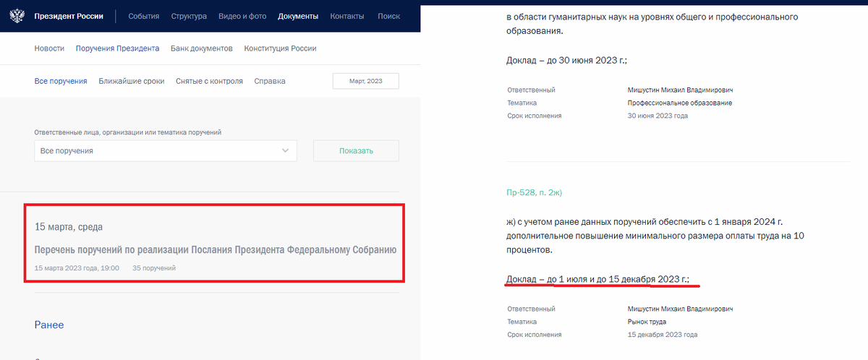Viewport: 868px width, 360px height.
Task: Click the Рынок труда topic value
Action: pyautogui.click(x=647, y=322)
